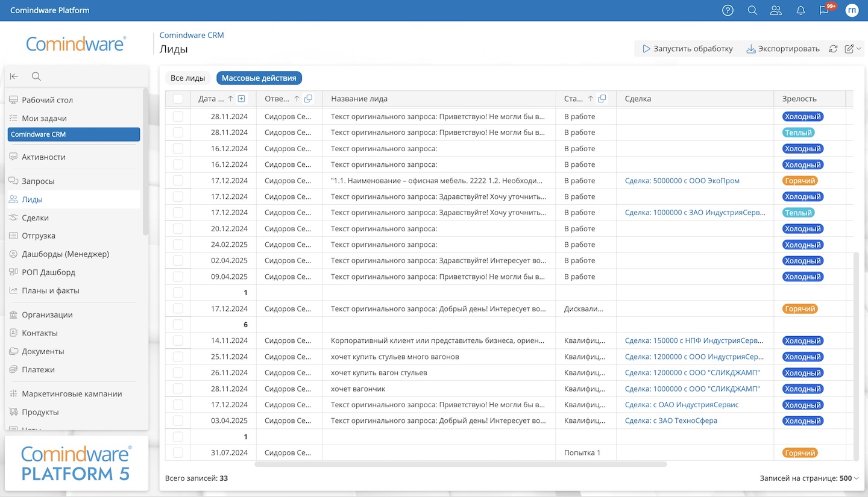Check the row dated 31.07.2024
The width and height of the screenshot is (868, 497).
coord(178,452)
